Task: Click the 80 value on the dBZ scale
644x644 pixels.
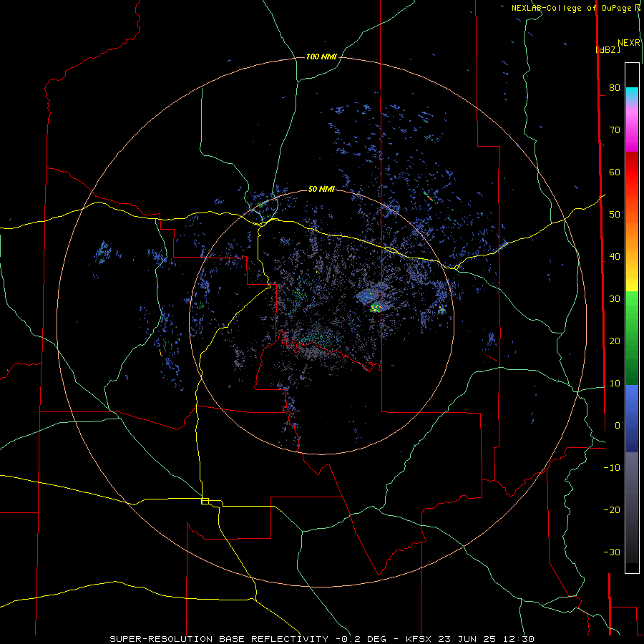Action: tap(615, 87)
